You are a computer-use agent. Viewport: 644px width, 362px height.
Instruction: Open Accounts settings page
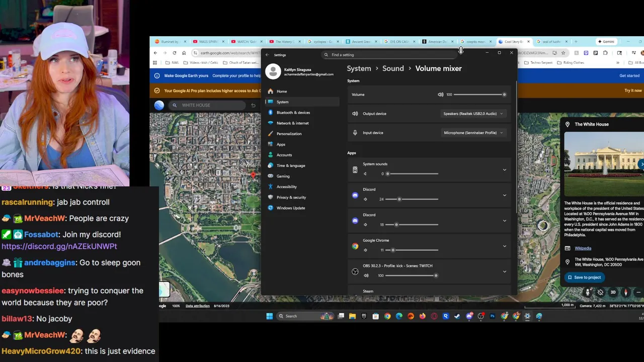[302, 155]
